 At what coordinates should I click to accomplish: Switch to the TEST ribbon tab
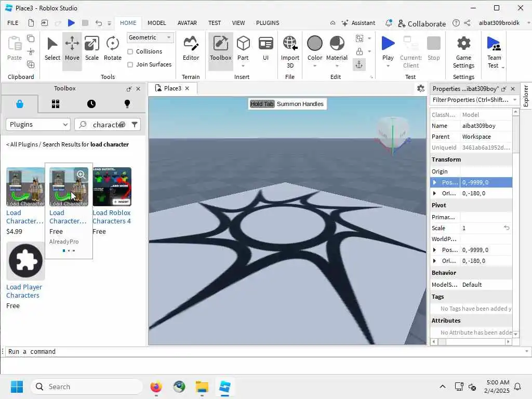click(x=215, y=23)
